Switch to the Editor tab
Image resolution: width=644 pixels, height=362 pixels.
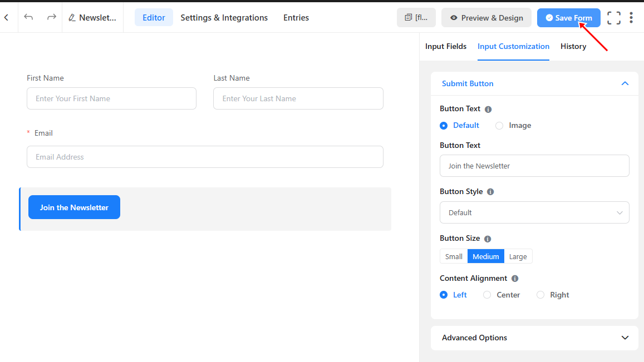tap(154, 18)
